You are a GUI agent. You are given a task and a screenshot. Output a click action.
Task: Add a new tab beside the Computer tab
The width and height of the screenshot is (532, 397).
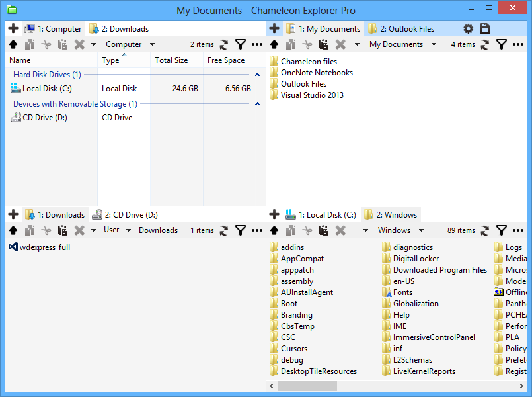pos(13,29)
